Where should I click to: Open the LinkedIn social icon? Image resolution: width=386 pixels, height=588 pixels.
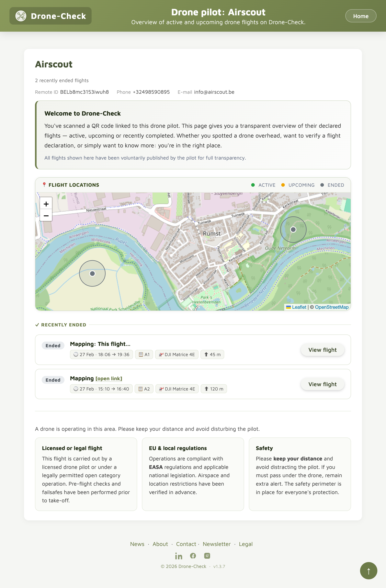click(178, 556)
